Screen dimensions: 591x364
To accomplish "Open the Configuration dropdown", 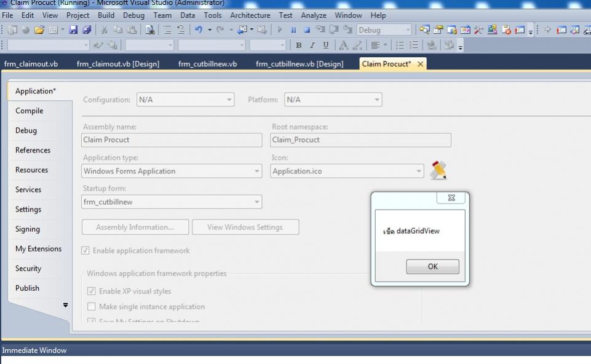I will click(x=186, y=100).
